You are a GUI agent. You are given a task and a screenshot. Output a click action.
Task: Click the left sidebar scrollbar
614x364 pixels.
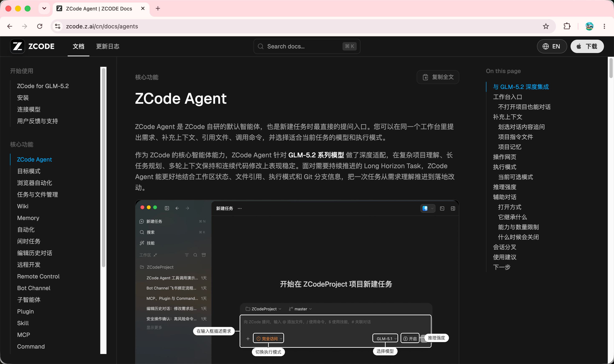[103, 168]
